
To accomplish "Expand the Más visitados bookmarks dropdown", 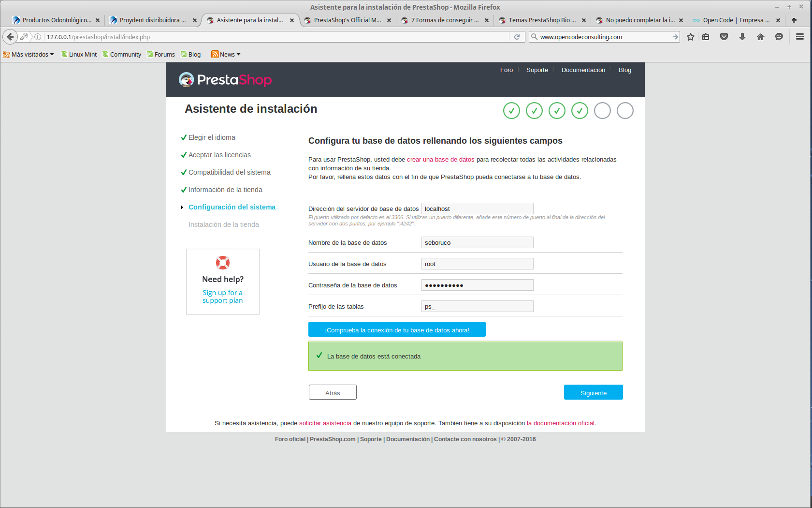I will pyautogui.click(x=29, y=54).
